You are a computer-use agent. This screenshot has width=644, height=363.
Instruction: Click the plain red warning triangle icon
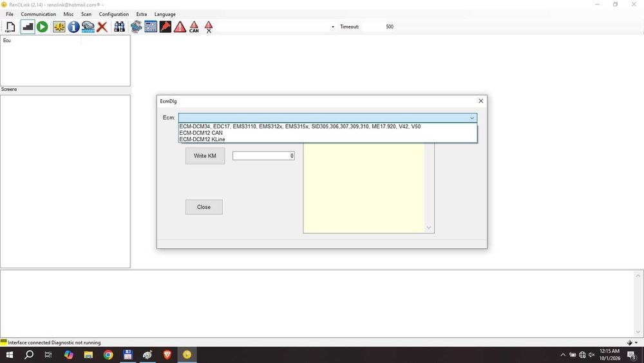pos(180,27)
